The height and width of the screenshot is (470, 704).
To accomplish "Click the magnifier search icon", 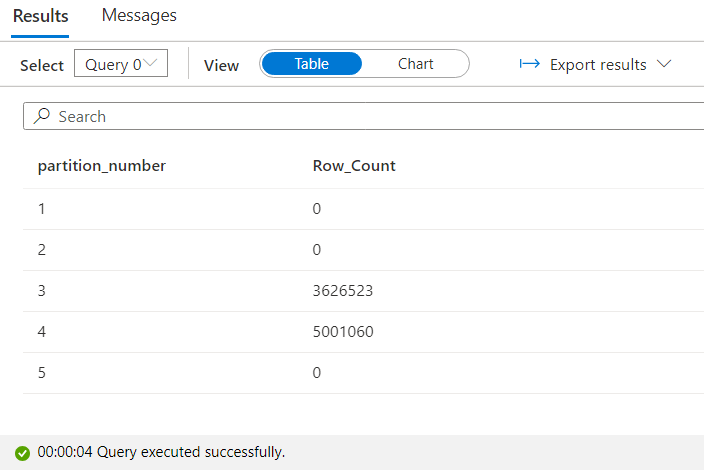I will click(x=42, y=117).
